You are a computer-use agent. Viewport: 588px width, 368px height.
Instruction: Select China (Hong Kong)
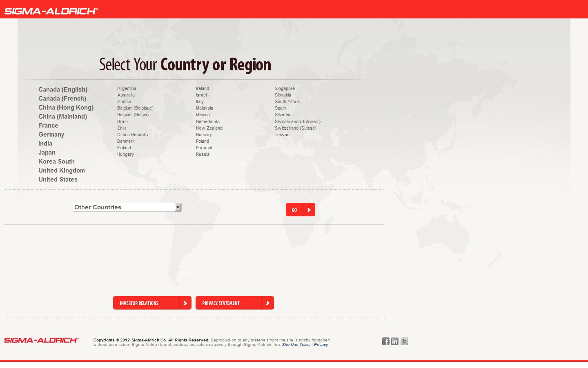click(x=66, y=107)
